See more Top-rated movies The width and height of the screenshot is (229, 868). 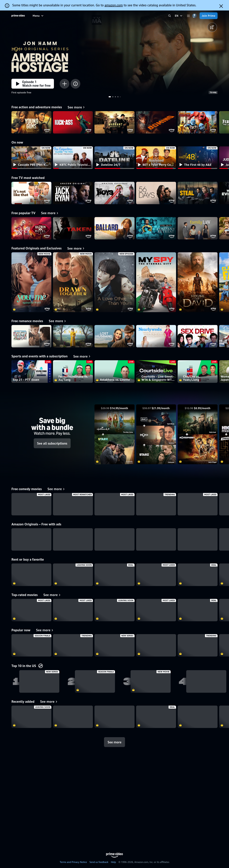tap(52, 595)
